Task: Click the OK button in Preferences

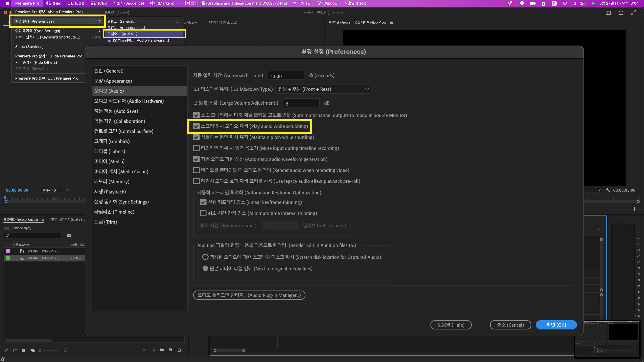Action: pos(556,325)
